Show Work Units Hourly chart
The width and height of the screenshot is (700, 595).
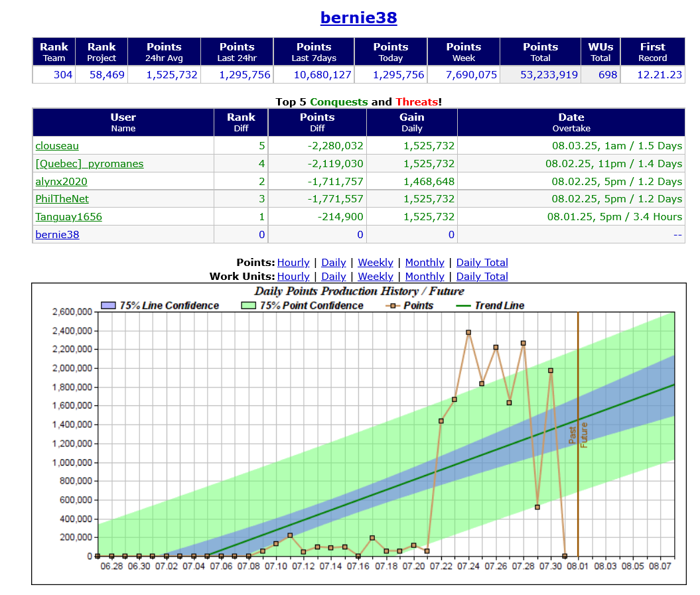(x=293, y=277)
